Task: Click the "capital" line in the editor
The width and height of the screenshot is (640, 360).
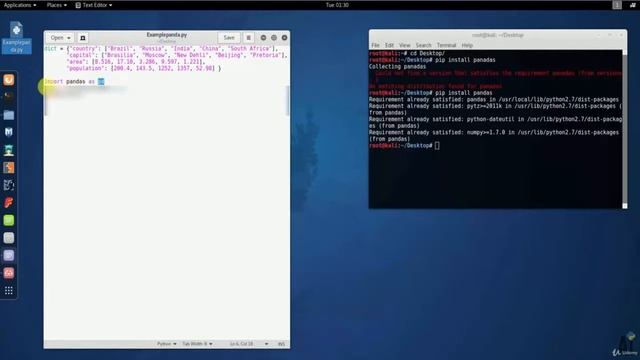Action: pos(178,55)
